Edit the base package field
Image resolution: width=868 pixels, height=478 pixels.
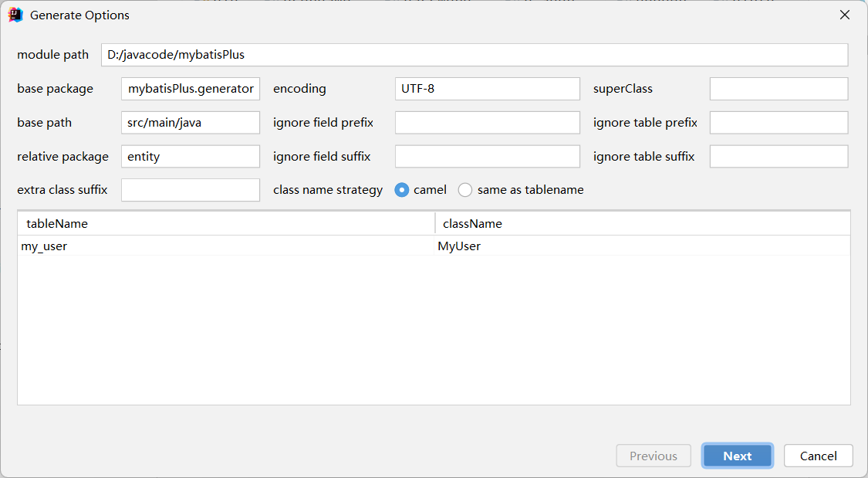[191, 89]
